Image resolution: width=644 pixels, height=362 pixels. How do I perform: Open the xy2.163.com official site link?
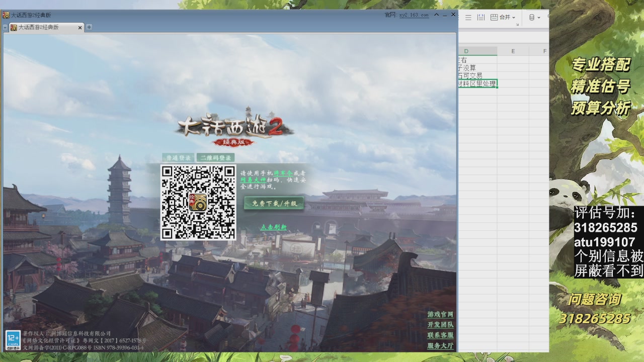pos(414,15)
